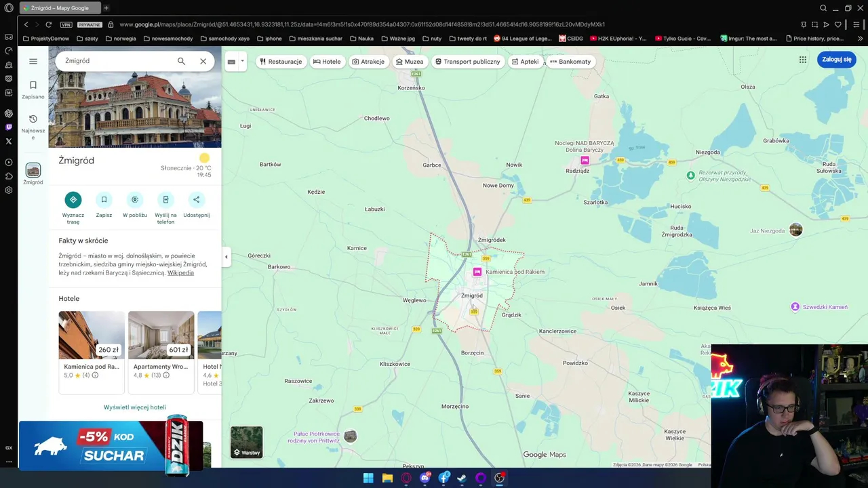
Task: Open Najnowsze recent history in sidebar
Action: coord(33,127)
